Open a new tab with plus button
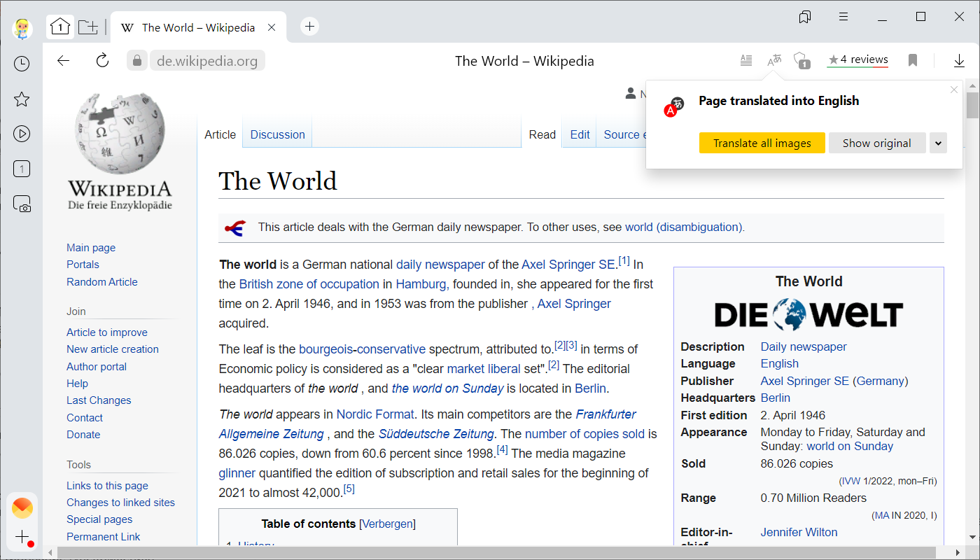Image resolution: width=980 pixels, height=560 pixels. (x=309, y=27)
